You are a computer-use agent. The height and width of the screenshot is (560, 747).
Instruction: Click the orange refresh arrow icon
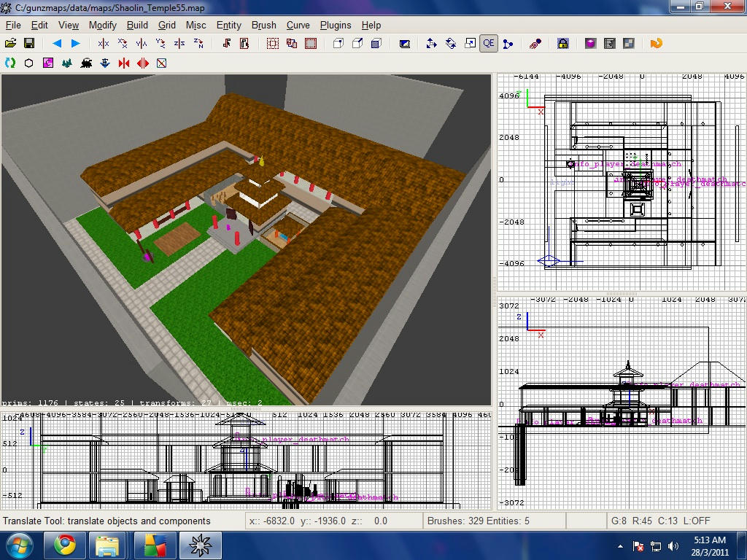click(656, 44)
